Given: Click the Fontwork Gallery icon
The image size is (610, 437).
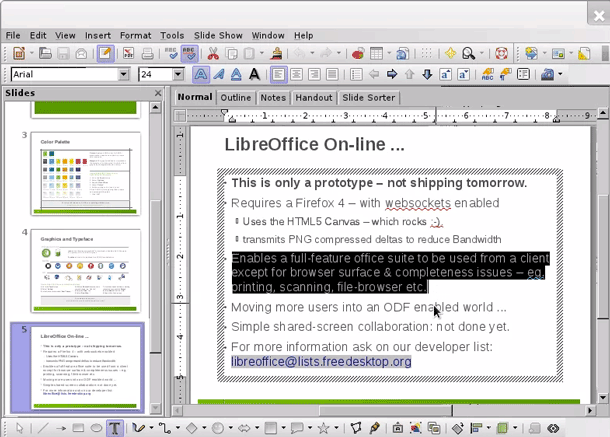Looking at the screenshot, I should 397,428.
